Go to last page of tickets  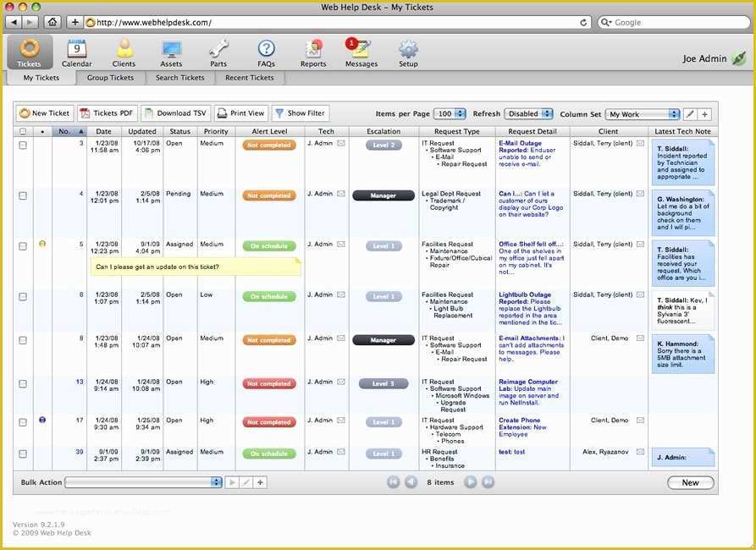[488, 482]
